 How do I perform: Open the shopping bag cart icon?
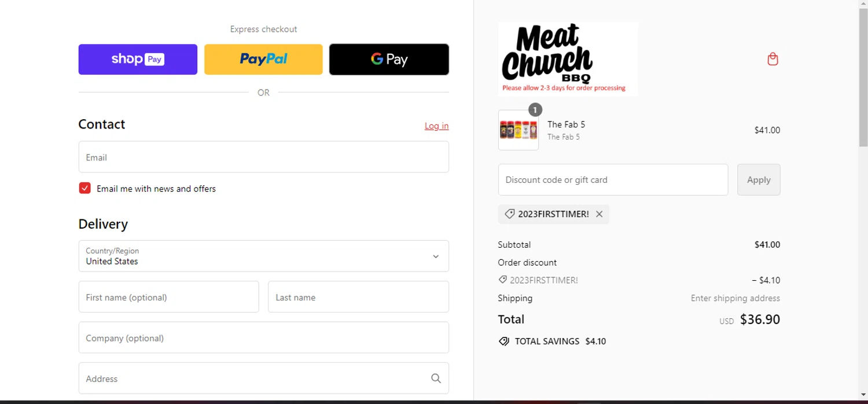coord(773,59)
